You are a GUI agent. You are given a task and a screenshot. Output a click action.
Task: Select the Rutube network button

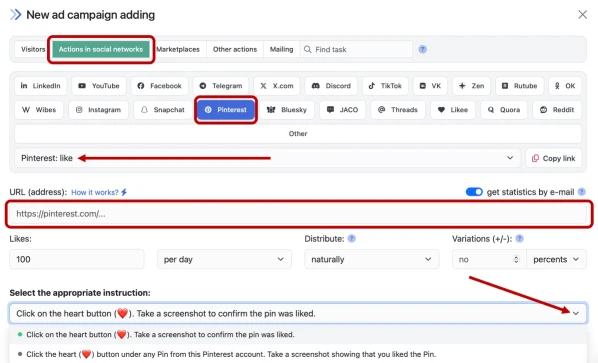coord(519,86)
